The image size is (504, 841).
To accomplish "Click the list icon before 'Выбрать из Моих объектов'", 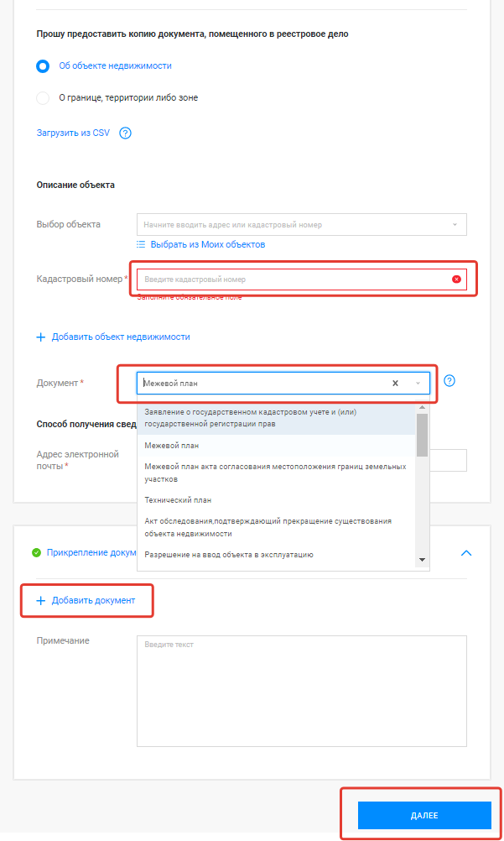I will [141, 244].
